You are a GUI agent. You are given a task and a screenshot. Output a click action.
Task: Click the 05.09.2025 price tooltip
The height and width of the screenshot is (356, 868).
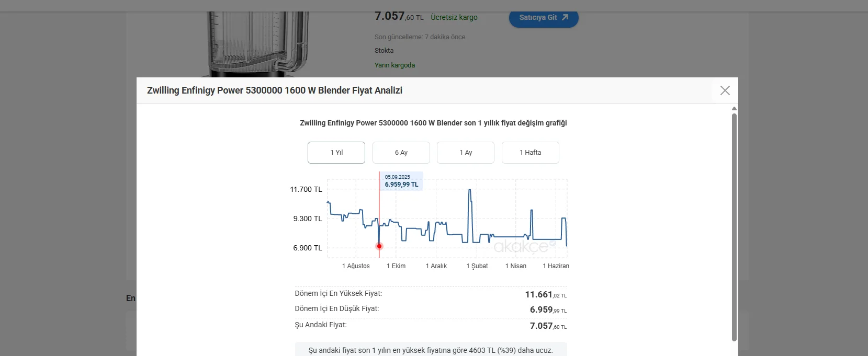pos(401,181)
